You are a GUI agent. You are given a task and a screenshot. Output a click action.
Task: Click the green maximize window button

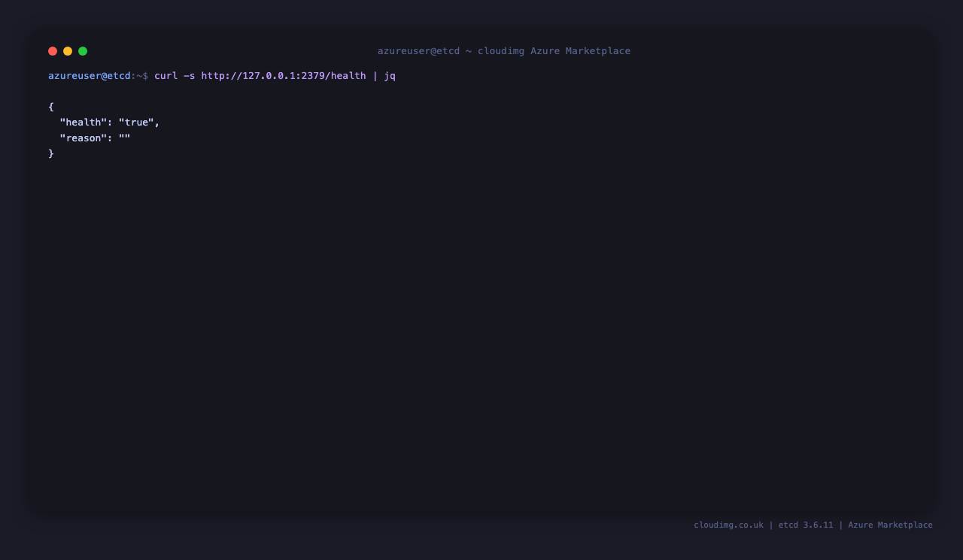point(83,51)
